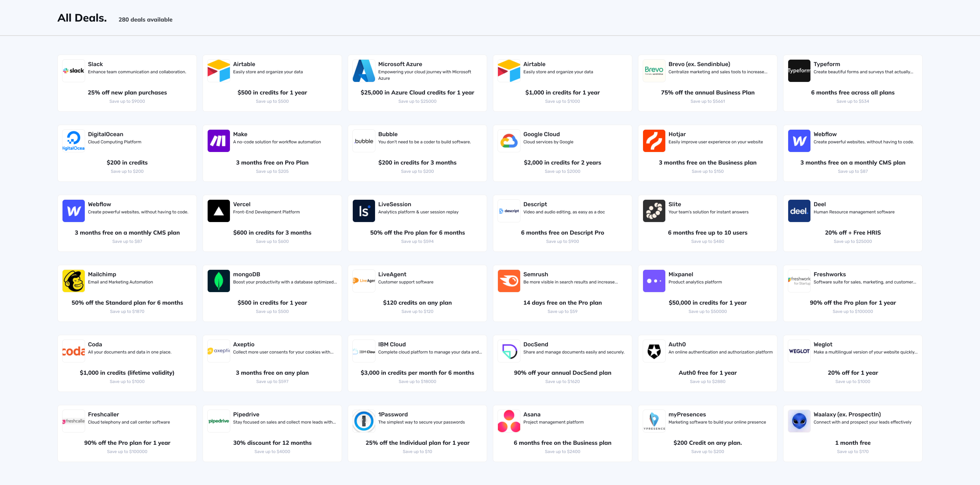Click the "$500 in credits for 1 year" Airtable offer

coord(272,92)
